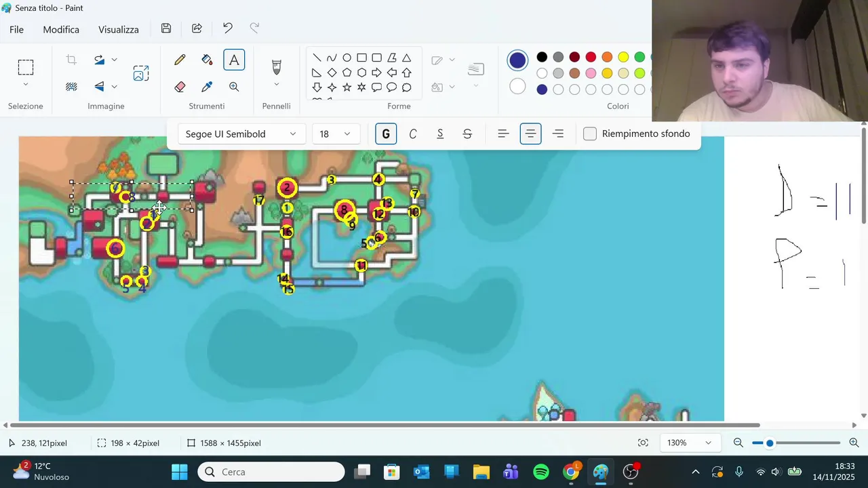
Task: Toggle Underline (S) text formatting
Action: click(440, 134)
